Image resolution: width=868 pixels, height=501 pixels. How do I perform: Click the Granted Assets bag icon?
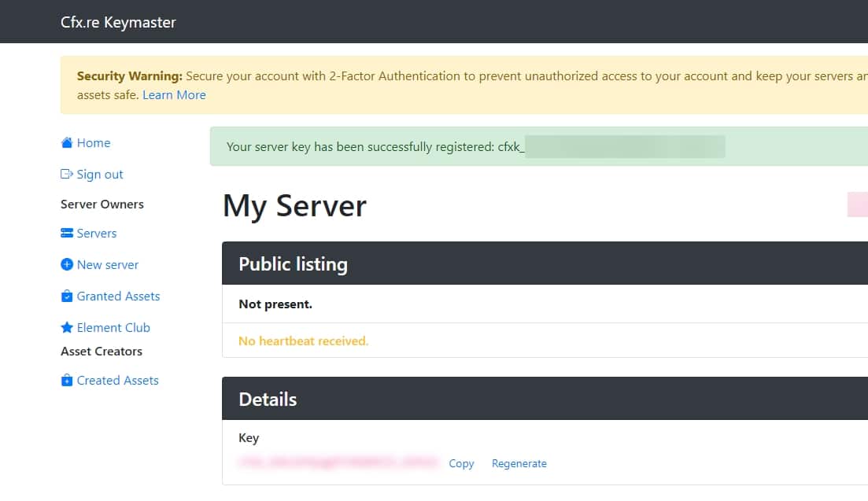(67, 297)
